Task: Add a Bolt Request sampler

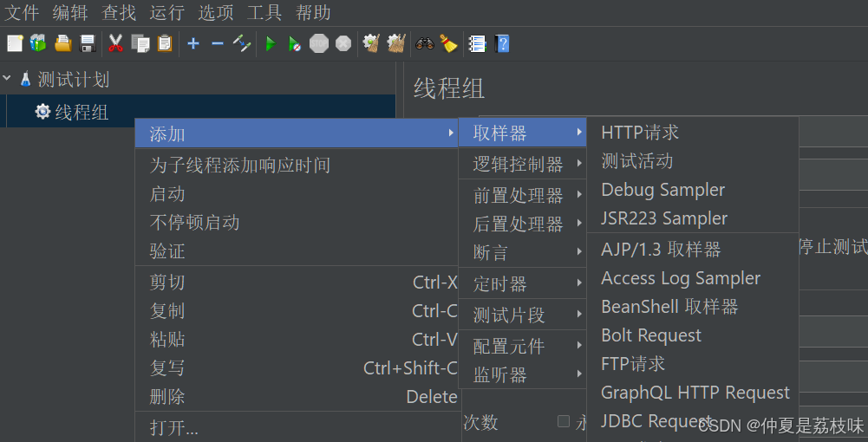Action: (693, 335)
